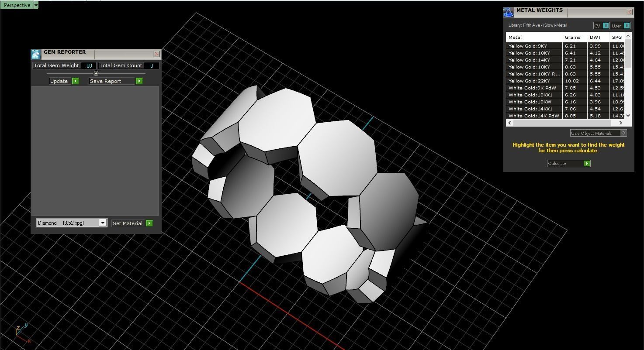This screenshot has width=644, height=350.
Task: Select the Yellow Gold:9KY row
Action: pos(566,46)
